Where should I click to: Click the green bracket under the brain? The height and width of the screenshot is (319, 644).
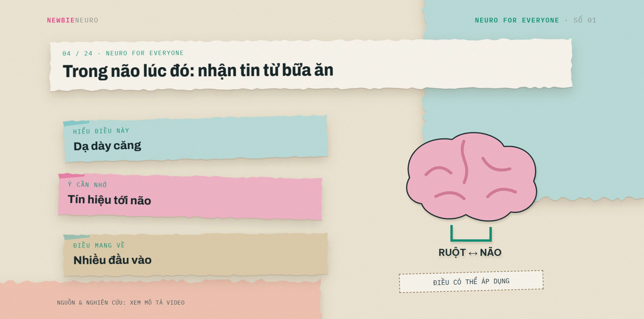point(471,233)
